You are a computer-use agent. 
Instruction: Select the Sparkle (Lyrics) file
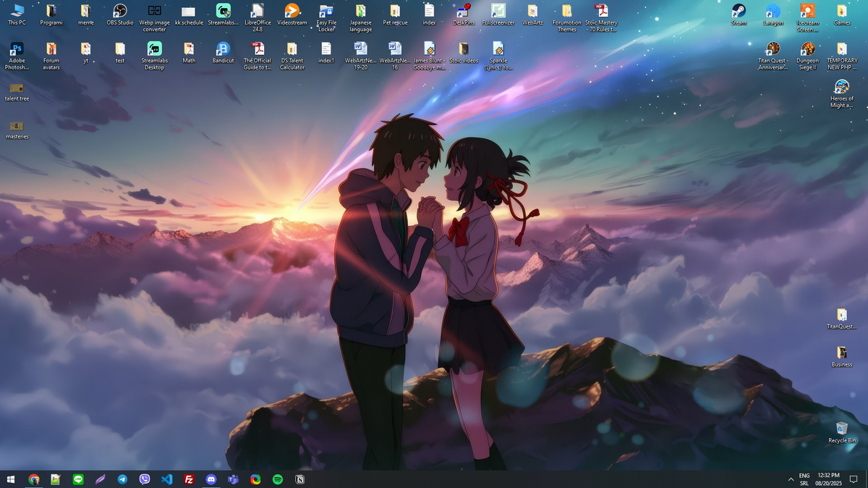pyautogui.click(x=498, y=56)
